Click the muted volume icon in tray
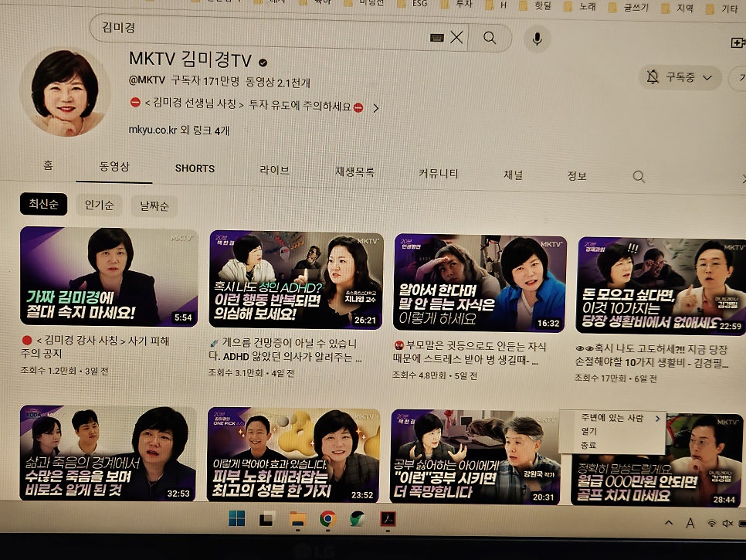The image size is (746, 560). pos(727,524)
